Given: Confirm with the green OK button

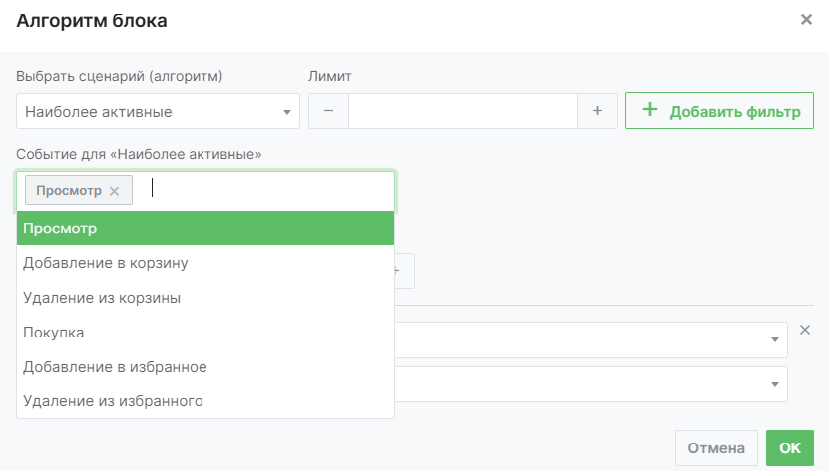Looking at the screenshot, I should pyautogui.click(x=789, y=448).
